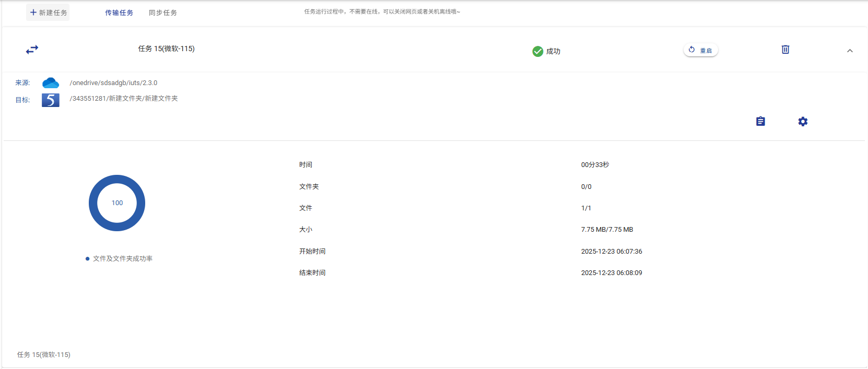Screen dimensions: 868x369
Task: Click the plus icon in 新建任务
Action: click(33, 13)
